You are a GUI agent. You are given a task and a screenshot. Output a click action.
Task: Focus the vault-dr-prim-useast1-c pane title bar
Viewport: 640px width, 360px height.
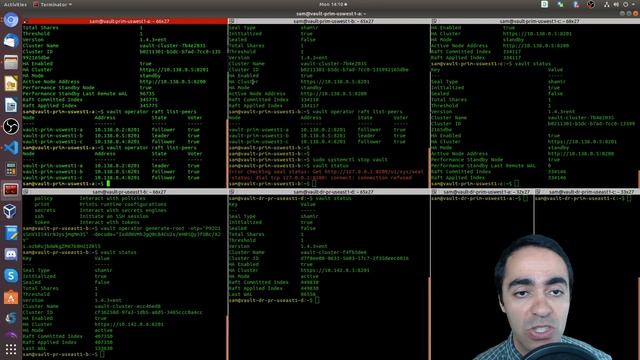click(x=587, y=191)
